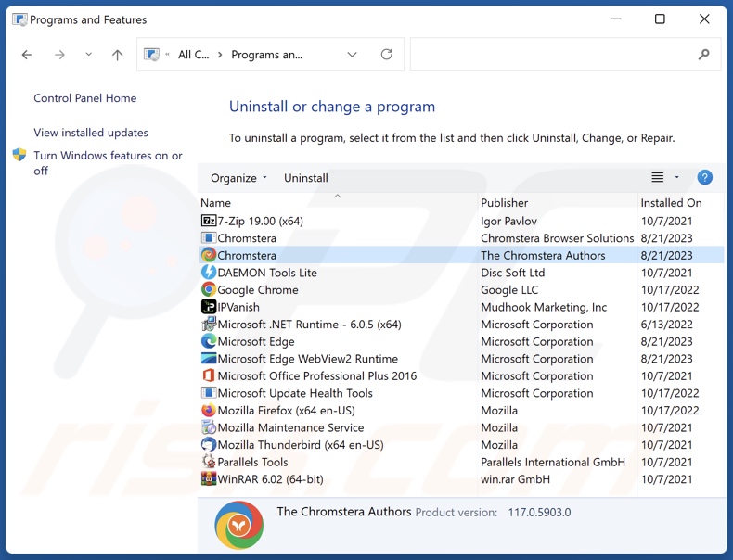Click the Microsoft Edge icon

[209, 341]
